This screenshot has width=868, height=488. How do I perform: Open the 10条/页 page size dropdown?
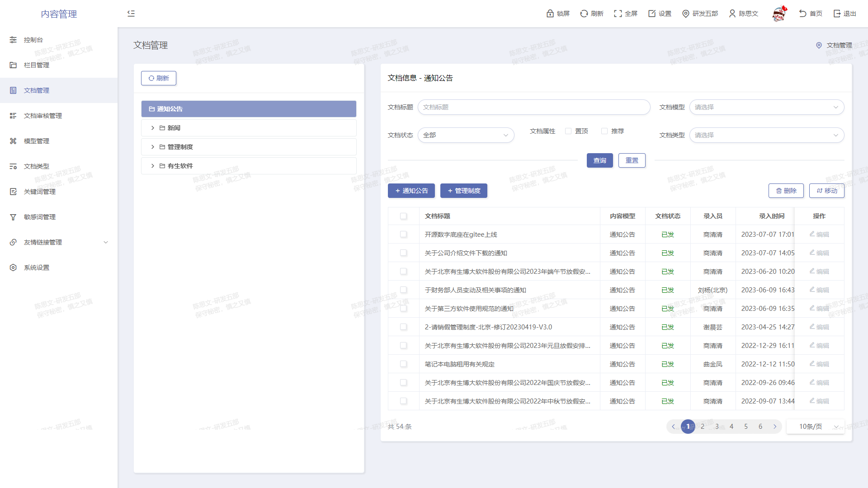(x=815, y=427)
